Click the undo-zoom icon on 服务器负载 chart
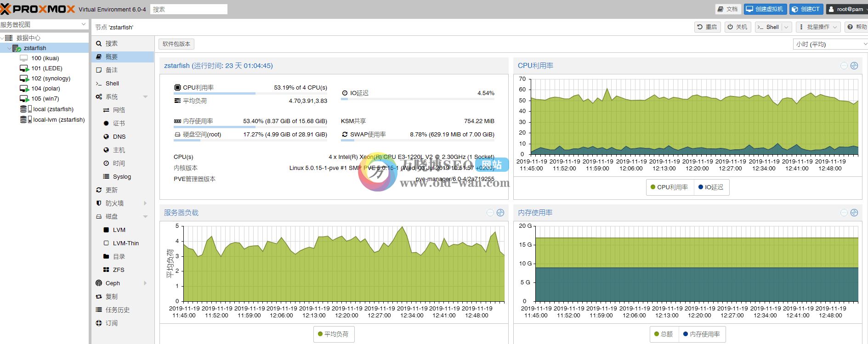 click(490, 213)
